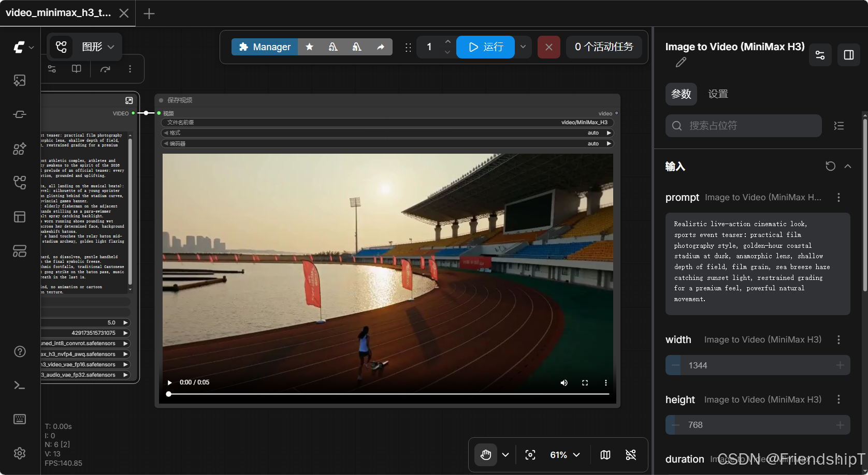Collapse the 保存视频 node via its dot
This screenshot has width=868, height=475.
click(x=161, y=100)
